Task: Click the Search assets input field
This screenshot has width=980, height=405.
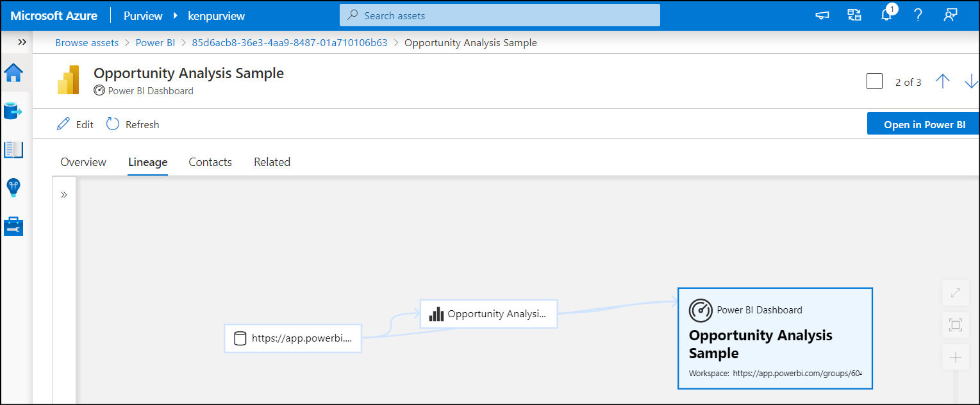Action: point(500,15)
